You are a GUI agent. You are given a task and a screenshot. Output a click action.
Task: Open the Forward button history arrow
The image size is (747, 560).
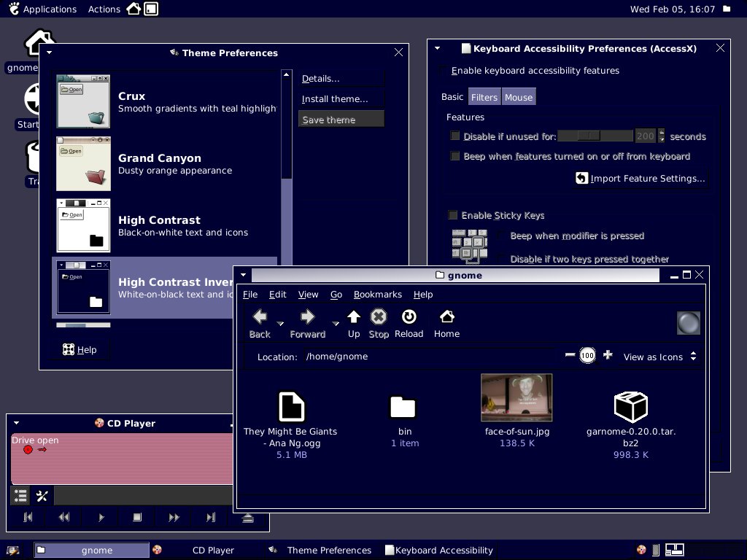click(x=336, y=324)
